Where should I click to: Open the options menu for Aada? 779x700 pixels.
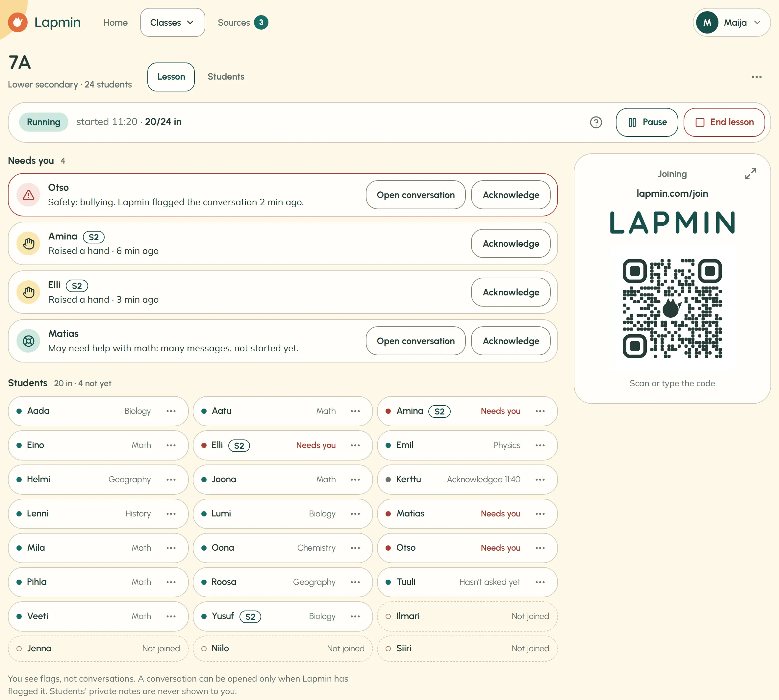tap(171, 411)
